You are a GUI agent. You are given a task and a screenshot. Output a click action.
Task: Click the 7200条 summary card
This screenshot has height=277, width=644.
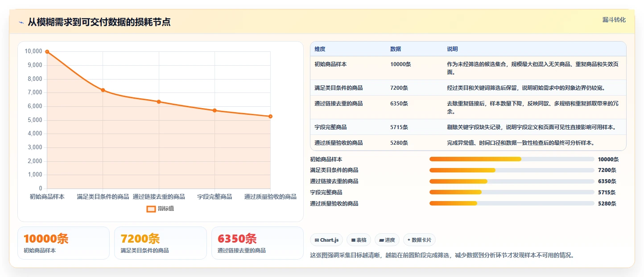pos(161,243)
